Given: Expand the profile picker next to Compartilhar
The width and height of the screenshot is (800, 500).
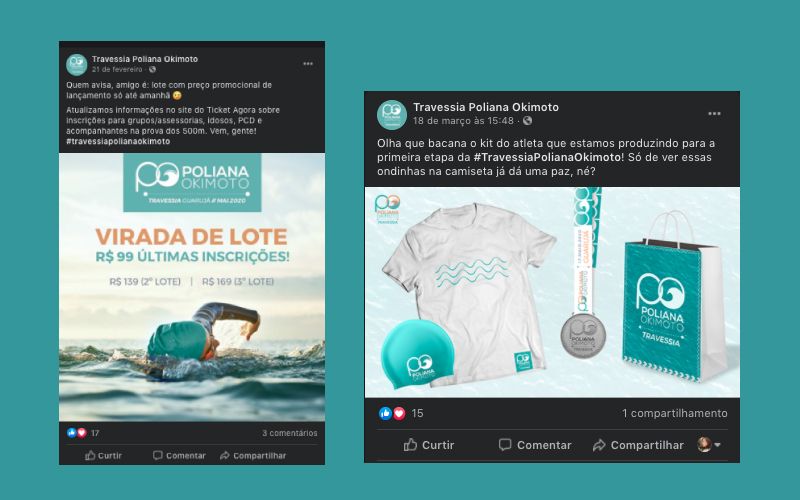Looking at the screenshot, I should (709, 444).
